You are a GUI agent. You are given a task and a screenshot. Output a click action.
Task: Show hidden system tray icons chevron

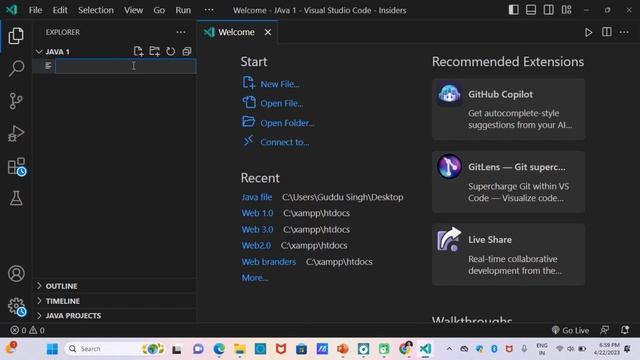(x=449, y=349)
